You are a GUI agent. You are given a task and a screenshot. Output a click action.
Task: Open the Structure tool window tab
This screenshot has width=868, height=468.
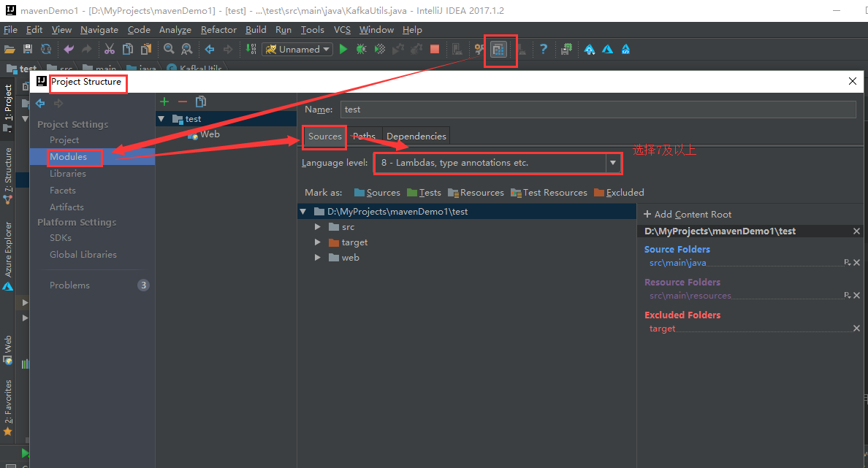[x=8, y=174]
